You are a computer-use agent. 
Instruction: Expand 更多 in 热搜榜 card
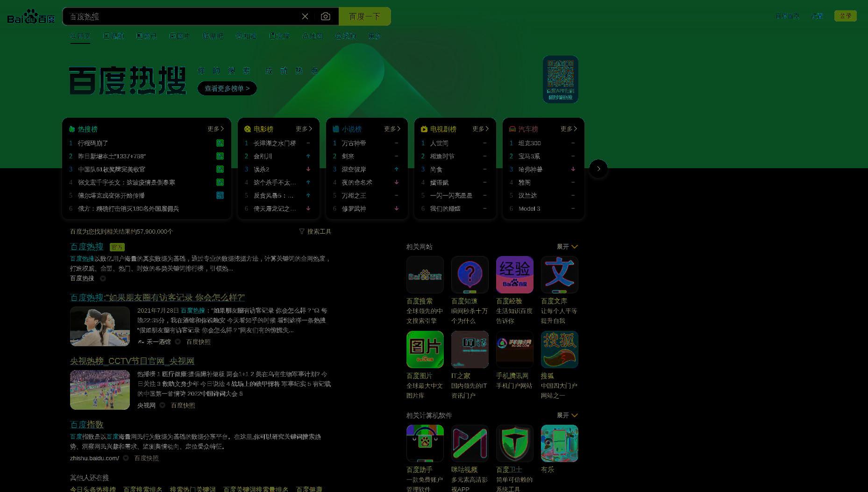216,129
